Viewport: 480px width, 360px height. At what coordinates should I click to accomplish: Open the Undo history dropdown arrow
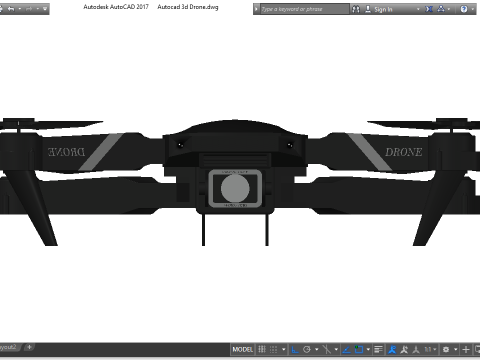pyautogui.click(x=20, y=9)
